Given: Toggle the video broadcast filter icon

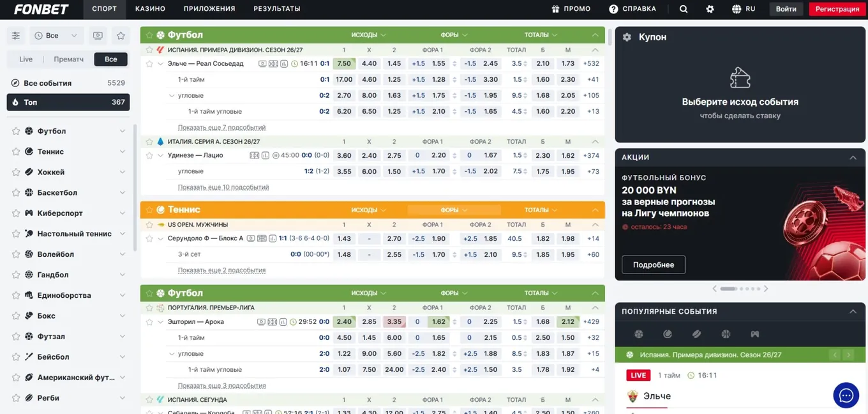Looking at the screenshot, I should point(98,36).
